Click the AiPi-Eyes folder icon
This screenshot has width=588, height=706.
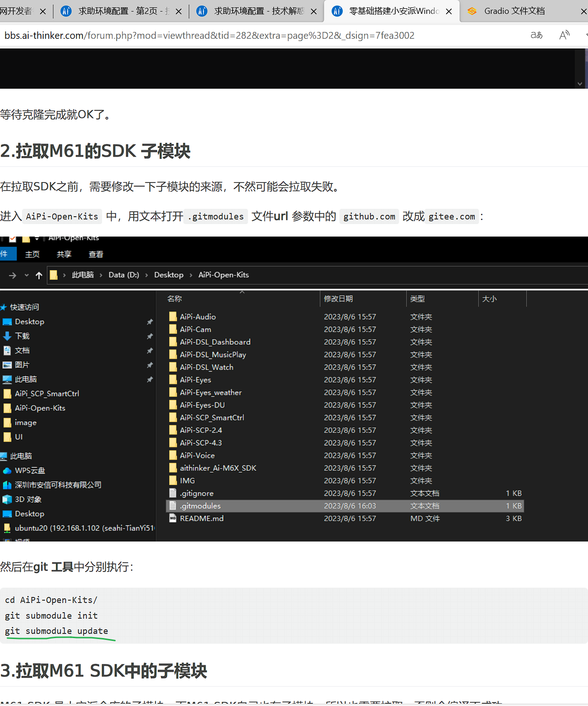tap(173, 380)
